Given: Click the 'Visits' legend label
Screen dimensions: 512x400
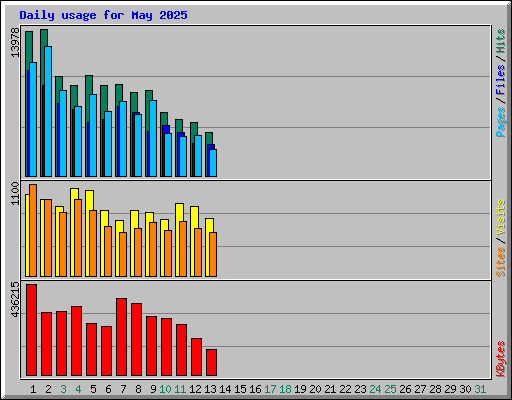Looking at the screenshot, I should 500,217.
